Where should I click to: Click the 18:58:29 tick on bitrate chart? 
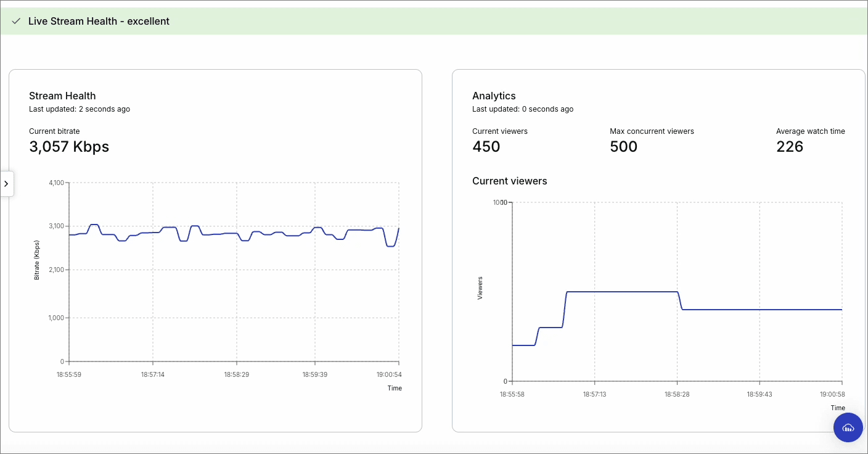[236, 374]
